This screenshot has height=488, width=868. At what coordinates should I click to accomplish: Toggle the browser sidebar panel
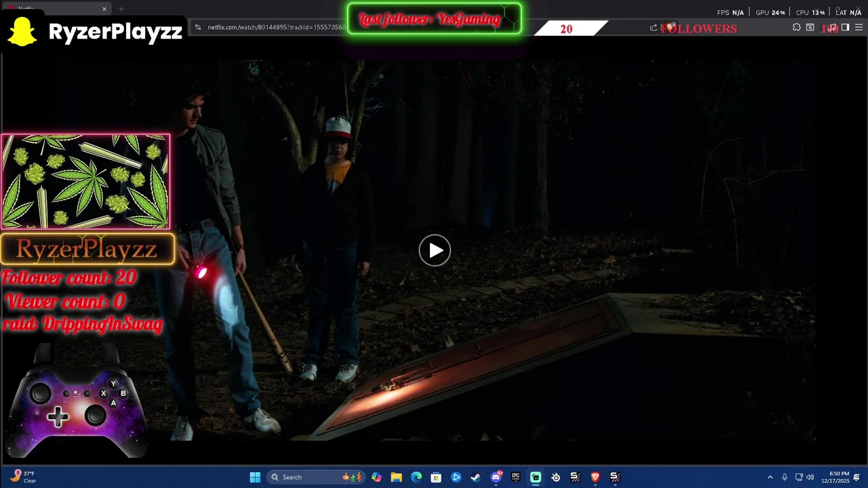845,28
